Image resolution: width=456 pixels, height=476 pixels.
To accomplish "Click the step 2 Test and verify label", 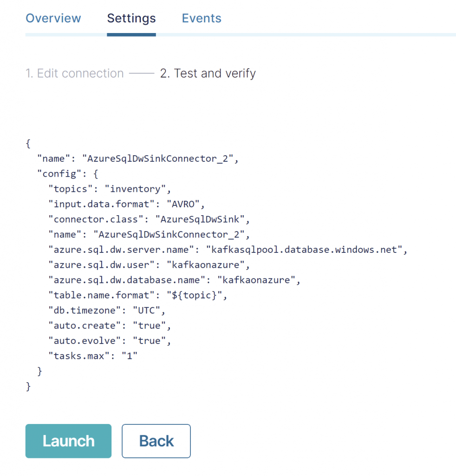I will [x=208, y=73].
